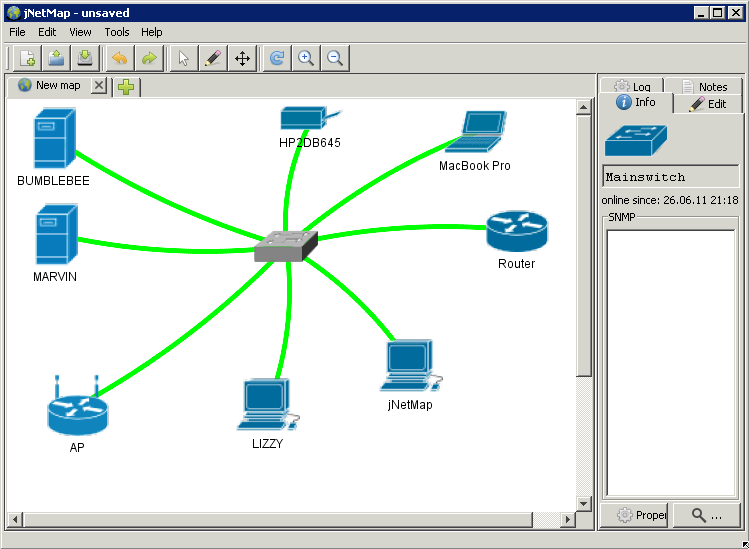The width and height of the screenshot is (749, 549).
Task: Click the Mainswitch name field
Action: [x=670, y=177]
